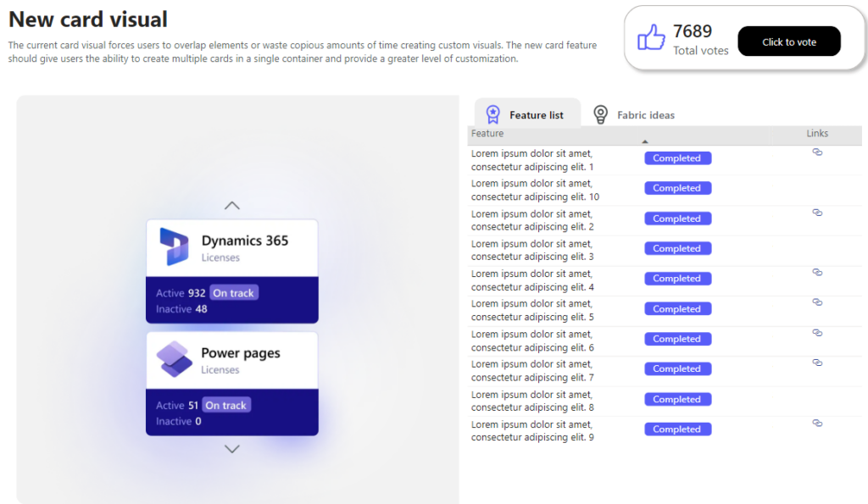Select row text ending in elit. 4
This screenshot has width=868, height=504.
click(532, 280)
